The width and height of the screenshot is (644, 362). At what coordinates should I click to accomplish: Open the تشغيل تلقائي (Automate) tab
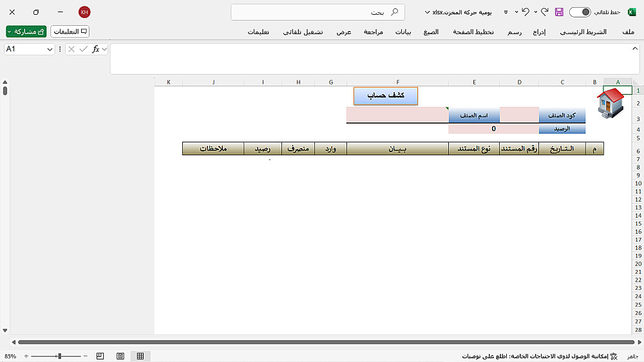coord(303,32)
